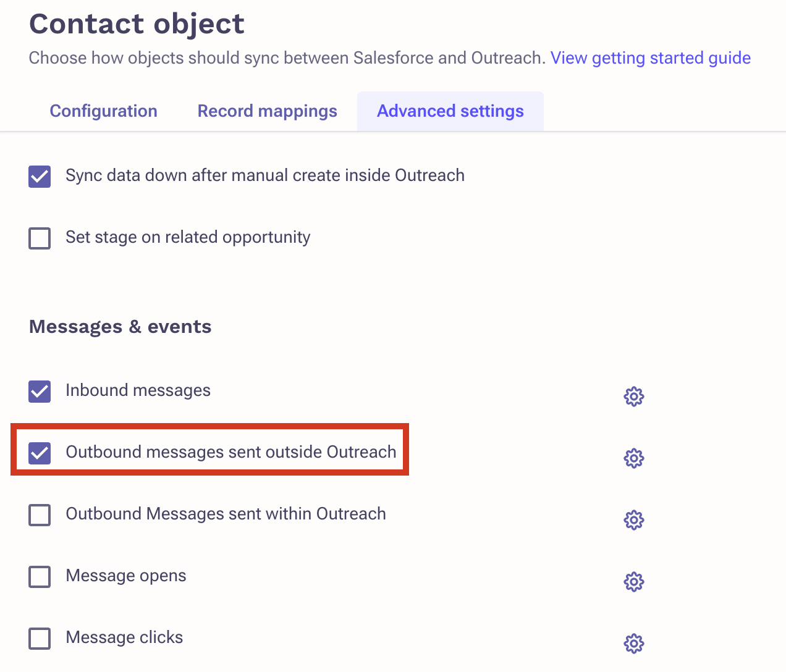Click the Message opens label text
The image size is (786, 672).
(x=126, y=576)
